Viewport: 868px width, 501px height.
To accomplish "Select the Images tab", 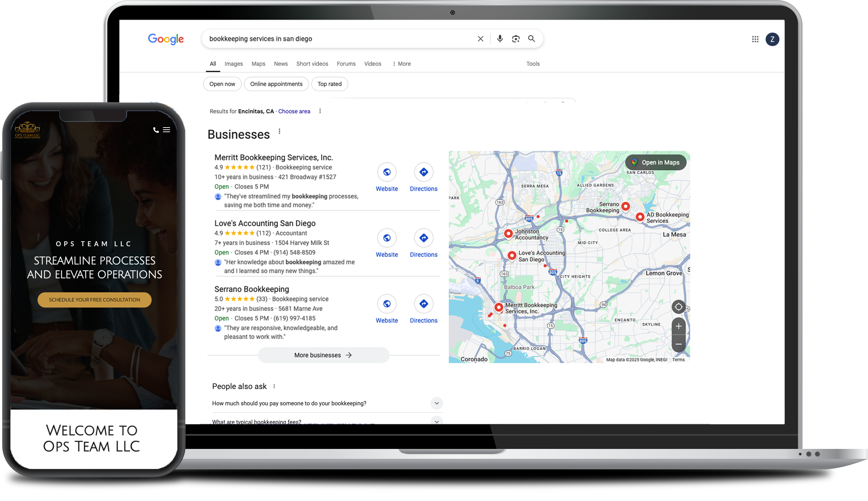I will [233, 64].
